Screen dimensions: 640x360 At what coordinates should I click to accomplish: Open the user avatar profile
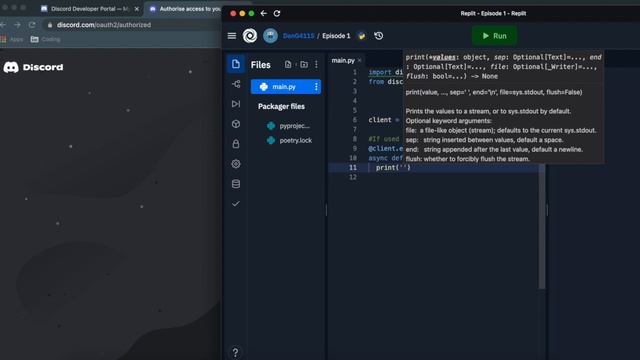270,36
